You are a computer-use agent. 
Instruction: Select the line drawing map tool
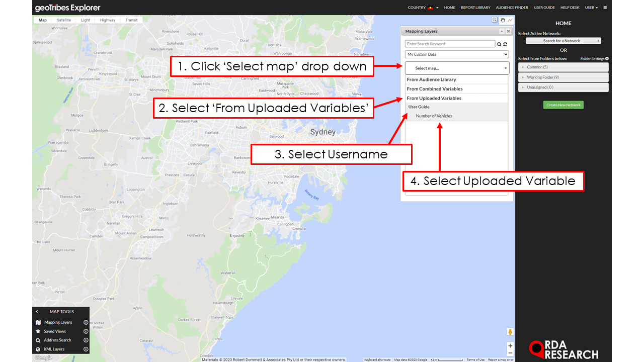pyautogui.click(x=510, y=20)
